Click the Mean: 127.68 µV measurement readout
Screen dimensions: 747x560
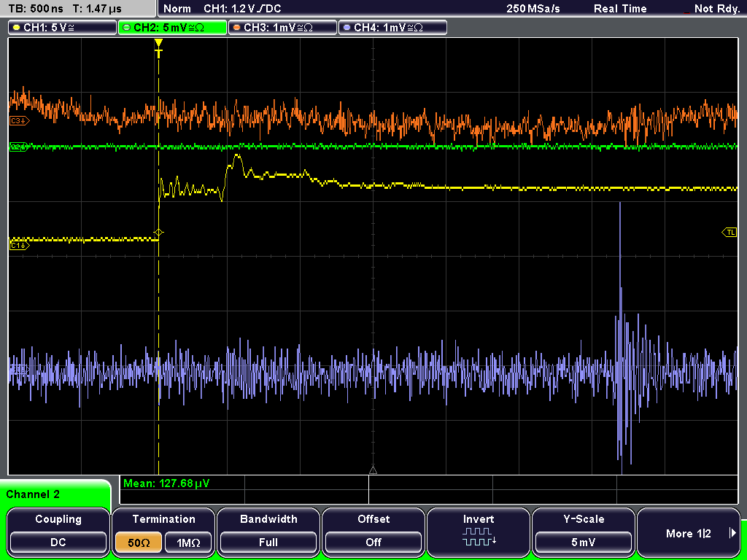coord(166,484)
